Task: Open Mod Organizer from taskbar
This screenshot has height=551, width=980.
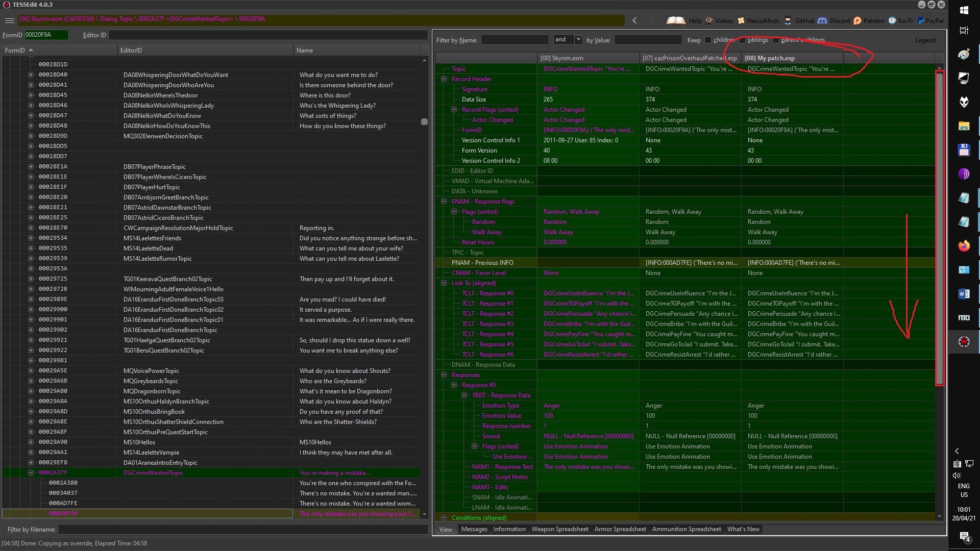Action: point(964,318)
